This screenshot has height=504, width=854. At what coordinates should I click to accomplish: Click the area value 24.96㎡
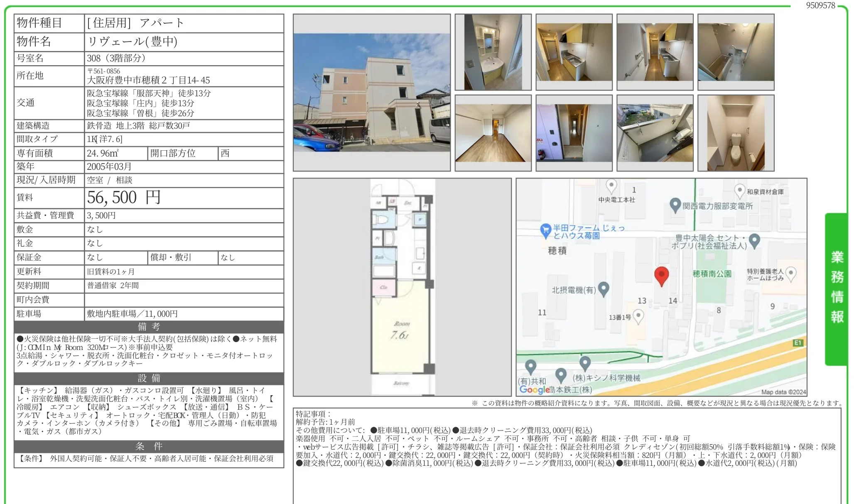[x=103, y=153]
